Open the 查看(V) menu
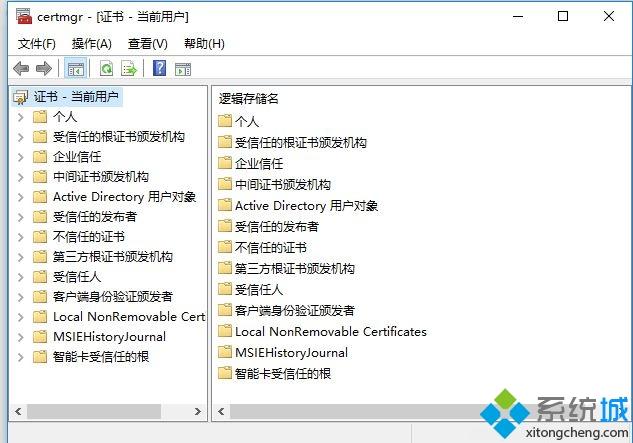The image size is (633, 443). pyautogui.click(x=148, y=44)
